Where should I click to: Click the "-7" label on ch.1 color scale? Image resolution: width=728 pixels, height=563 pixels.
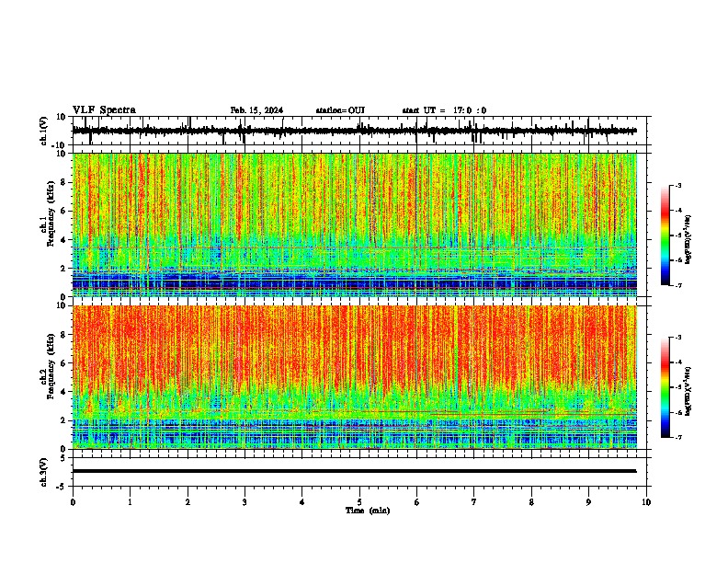click(x=677, y=285)
